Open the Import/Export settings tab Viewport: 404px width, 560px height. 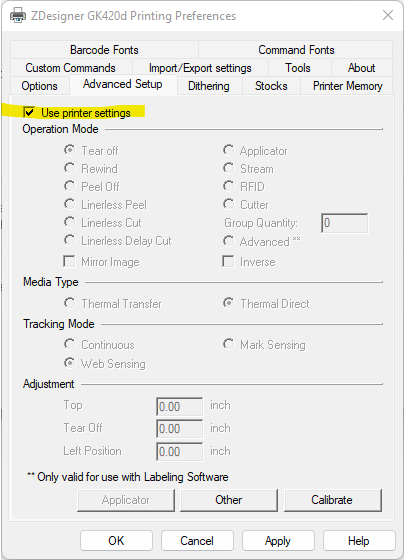tap(200, 68)
